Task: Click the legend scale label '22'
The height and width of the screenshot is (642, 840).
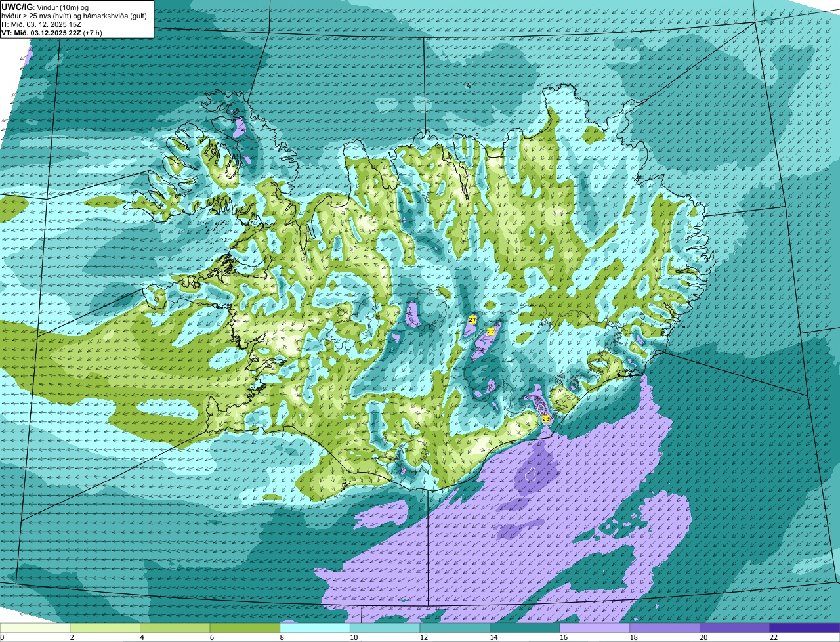Action: [x=774, y=637]
